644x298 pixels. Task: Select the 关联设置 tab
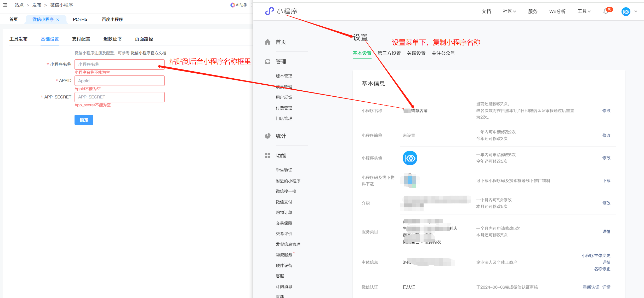416,53
